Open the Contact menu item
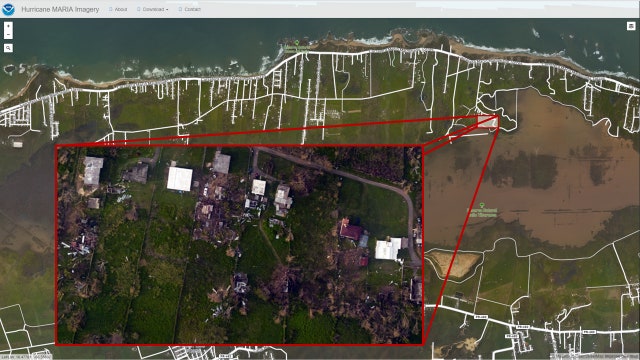The width and height of the screenshot is (640, 360). (189, 9)
